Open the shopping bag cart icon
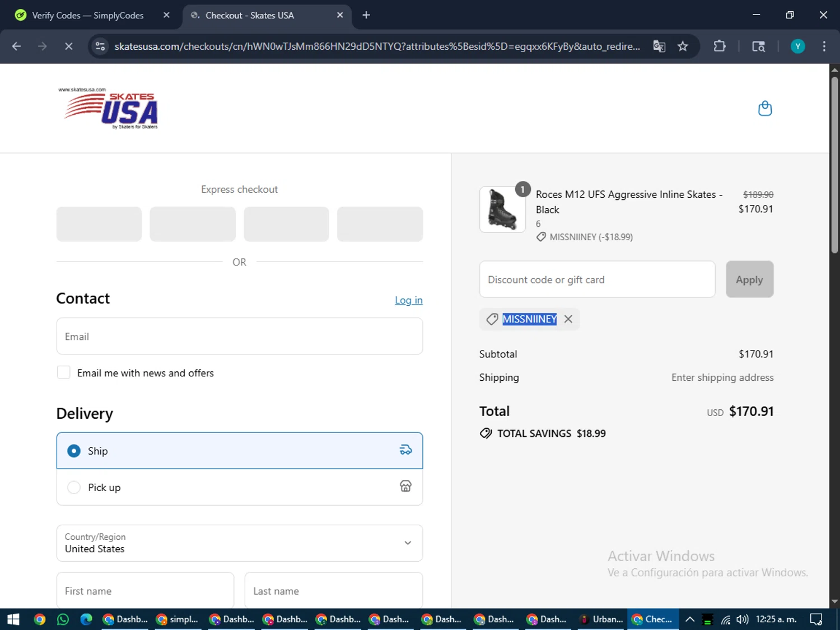Screen dimensions: 840x630 coord(765,108)
